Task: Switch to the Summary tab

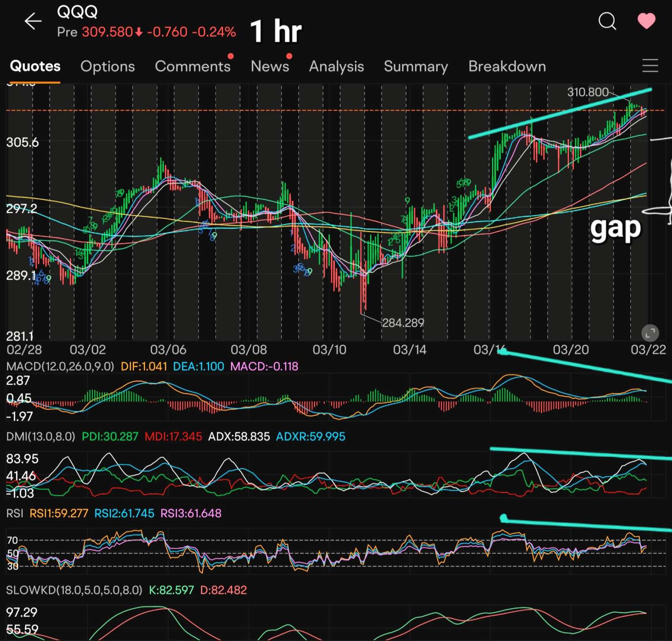Action: tap(416, 66)
